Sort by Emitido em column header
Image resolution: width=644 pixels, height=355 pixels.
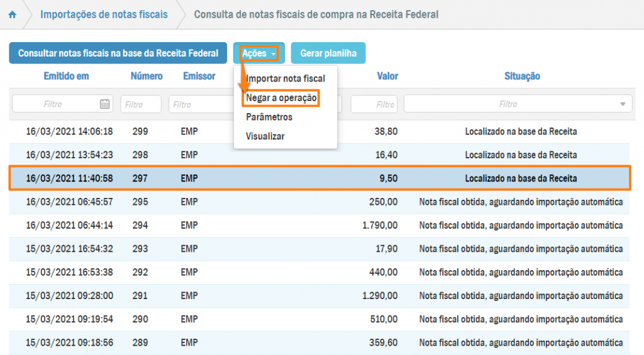(66, 76)
